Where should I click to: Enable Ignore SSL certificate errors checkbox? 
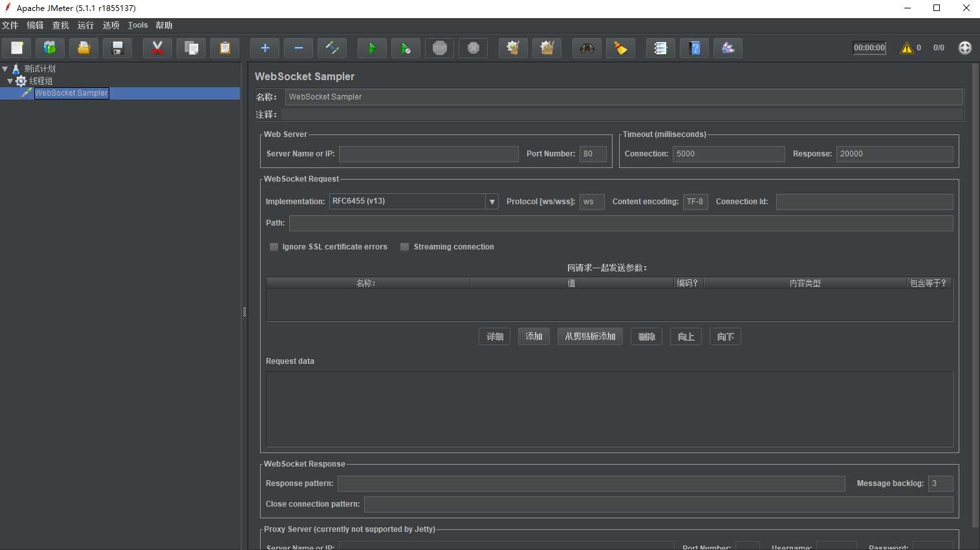(x=274, y=247)
